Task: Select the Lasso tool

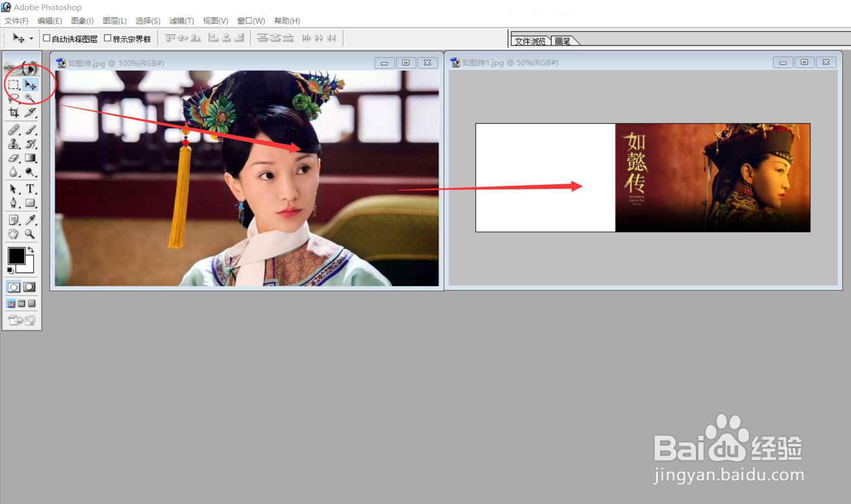Action: [x=14, y=98]
